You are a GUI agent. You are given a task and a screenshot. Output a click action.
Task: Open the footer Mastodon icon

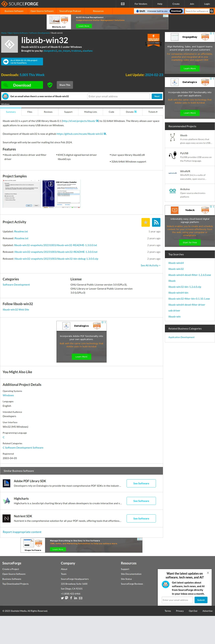[67, 598]
